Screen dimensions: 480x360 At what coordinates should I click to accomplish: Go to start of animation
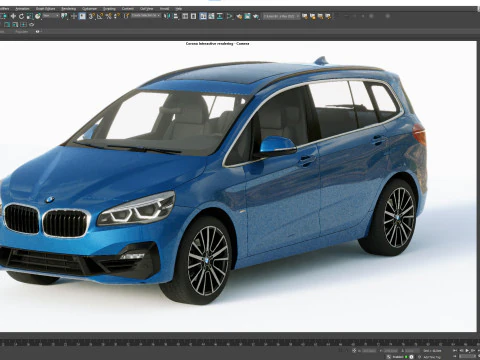(x=455, y=351)
